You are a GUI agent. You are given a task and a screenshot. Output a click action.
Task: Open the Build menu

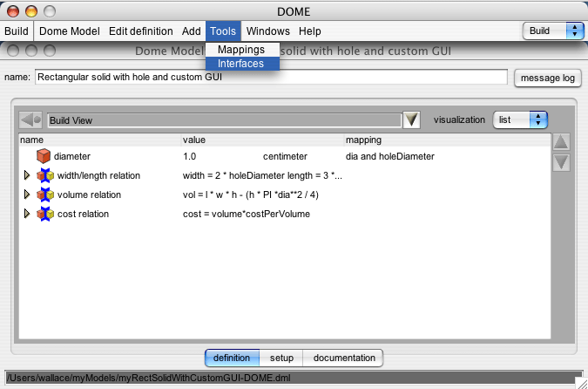[x=17, y=31]
